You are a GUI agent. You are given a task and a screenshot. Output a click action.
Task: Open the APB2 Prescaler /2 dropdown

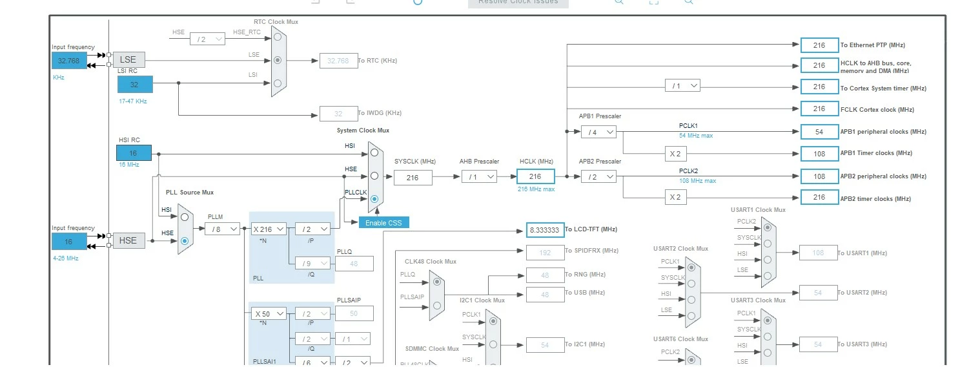click(x=598, y=176)
